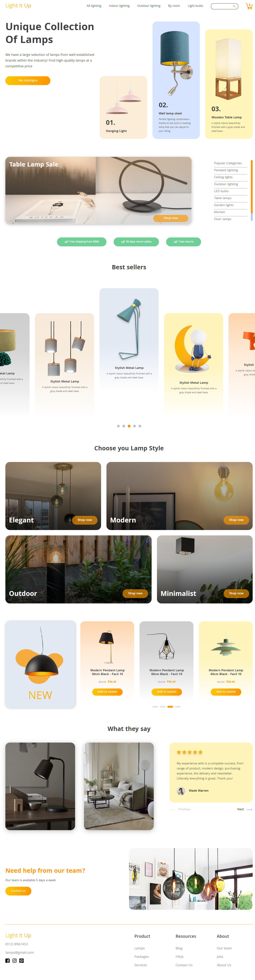
Task: Open the Instagram icon in footer
Action: [15, 961]
